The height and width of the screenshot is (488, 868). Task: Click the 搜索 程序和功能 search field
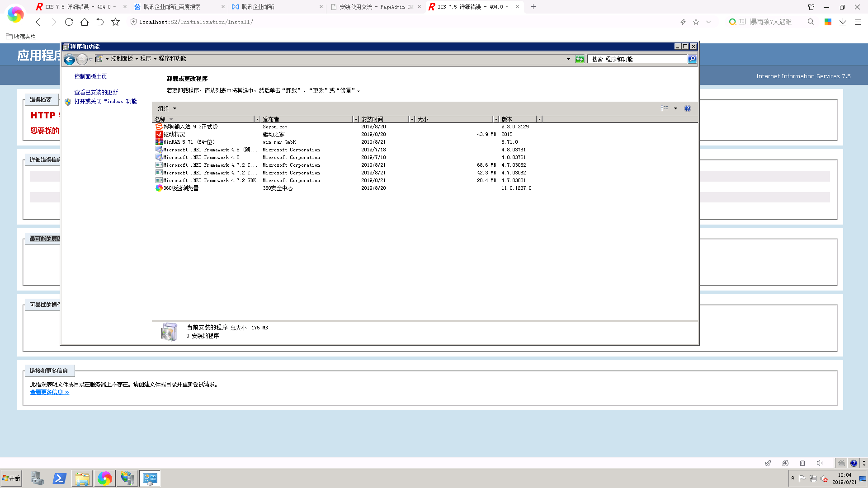click(x=637, y=59)
